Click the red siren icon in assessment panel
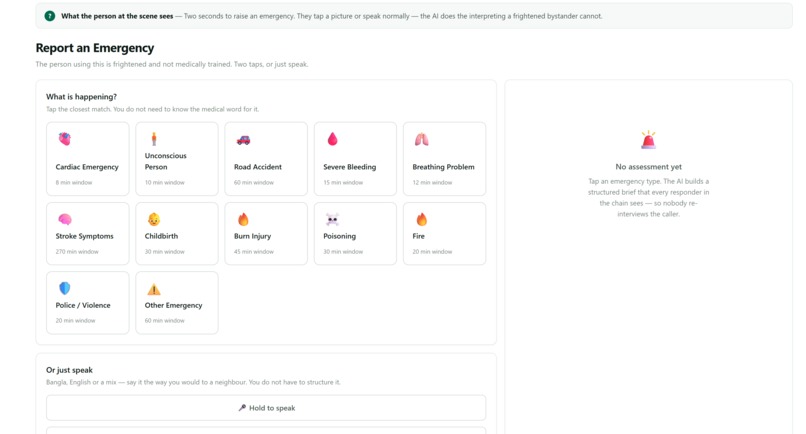This screenshot has height=434, width=806. pos(648,140)
